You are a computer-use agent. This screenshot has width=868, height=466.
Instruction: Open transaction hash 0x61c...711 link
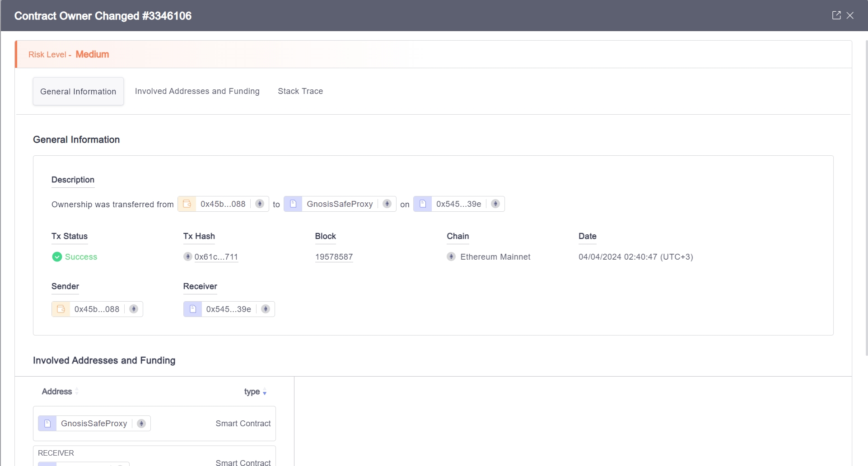[x=216, y=257]
